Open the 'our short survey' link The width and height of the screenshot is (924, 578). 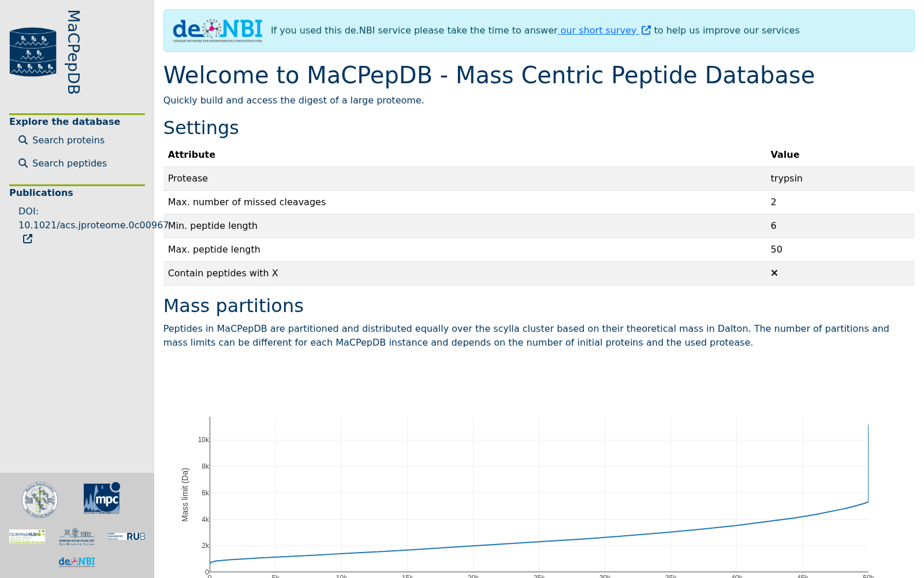[x=598, y=30]
